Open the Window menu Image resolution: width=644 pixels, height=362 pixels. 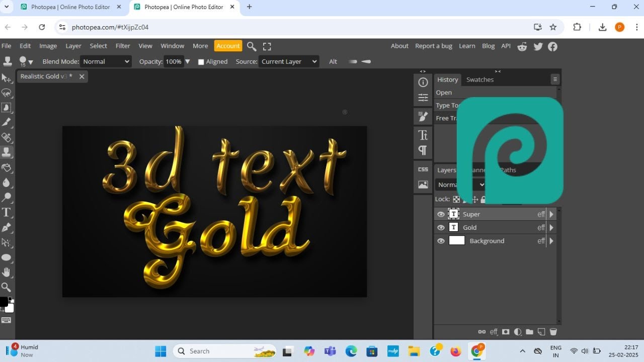click(x=173, y=46)
